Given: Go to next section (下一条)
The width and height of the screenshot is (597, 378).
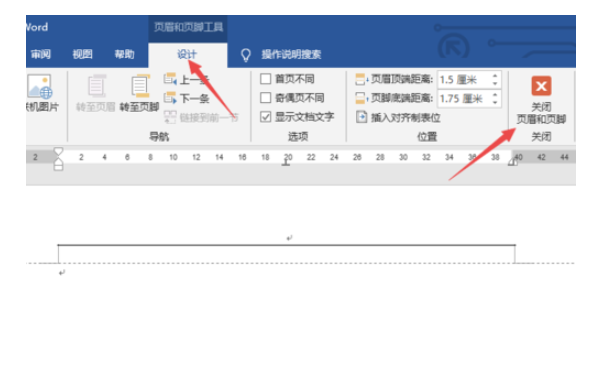Looking at the screenshot, I should coord(186,99).
